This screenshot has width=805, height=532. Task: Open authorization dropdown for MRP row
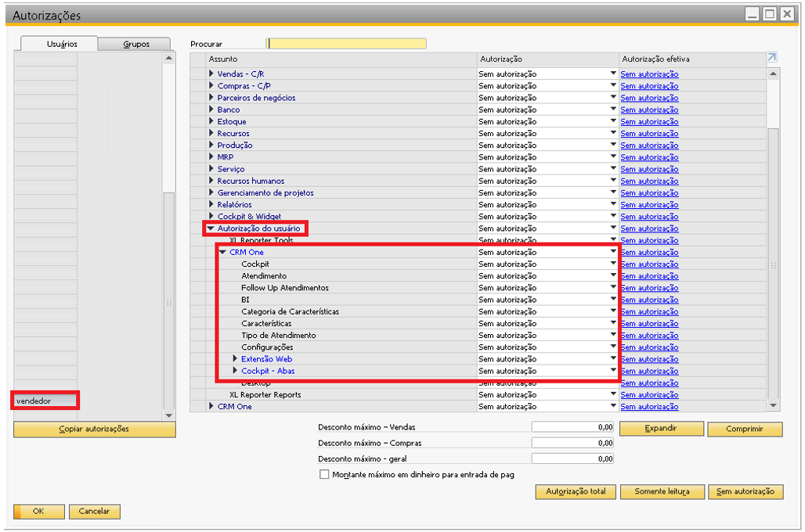pos(613,156)
